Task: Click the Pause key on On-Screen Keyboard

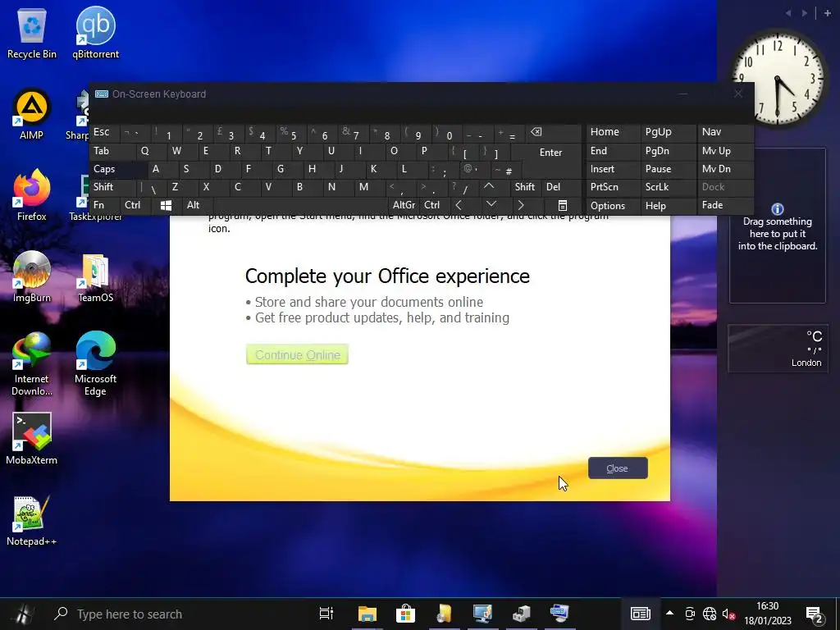Action: (x=668, y=169)
